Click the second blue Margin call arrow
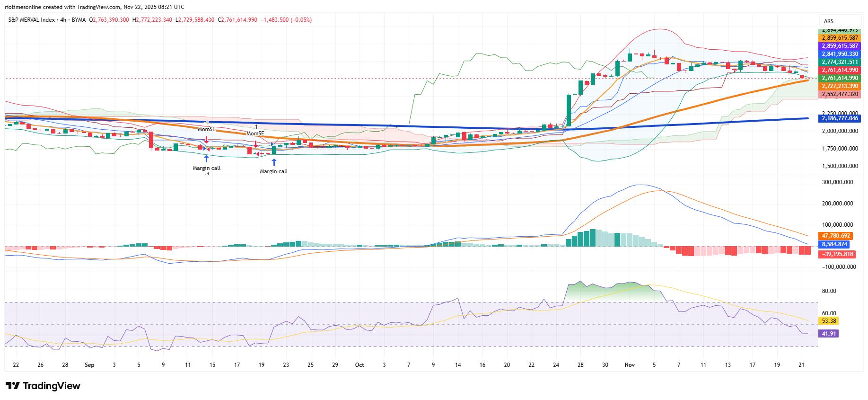Viewport: 868px width, 400px height. tap(273, 162)
